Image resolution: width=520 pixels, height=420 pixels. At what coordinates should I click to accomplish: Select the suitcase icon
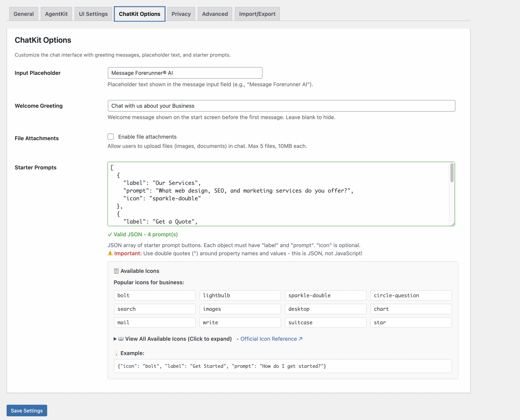coord(325,322)
